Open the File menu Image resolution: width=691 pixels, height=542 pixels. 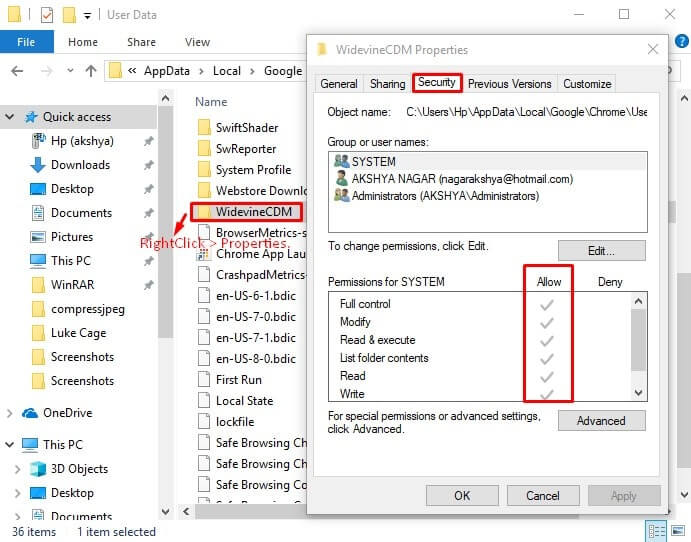[26, 42]
